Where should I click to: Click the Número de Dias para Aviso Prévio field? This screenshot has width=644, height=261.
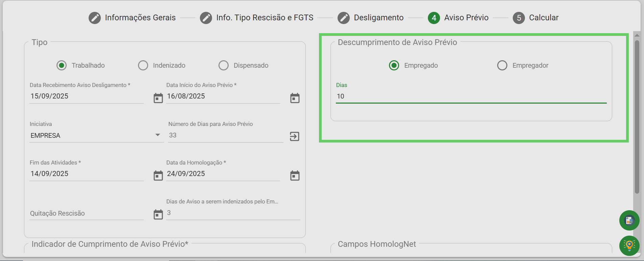click(x=226, y=135)
